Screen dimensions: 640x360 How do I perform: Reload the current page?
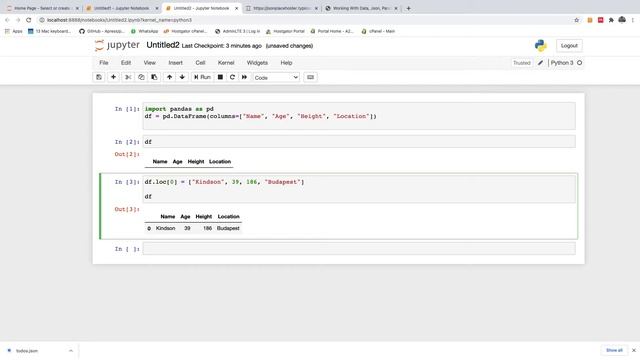[x=29, y=20]
